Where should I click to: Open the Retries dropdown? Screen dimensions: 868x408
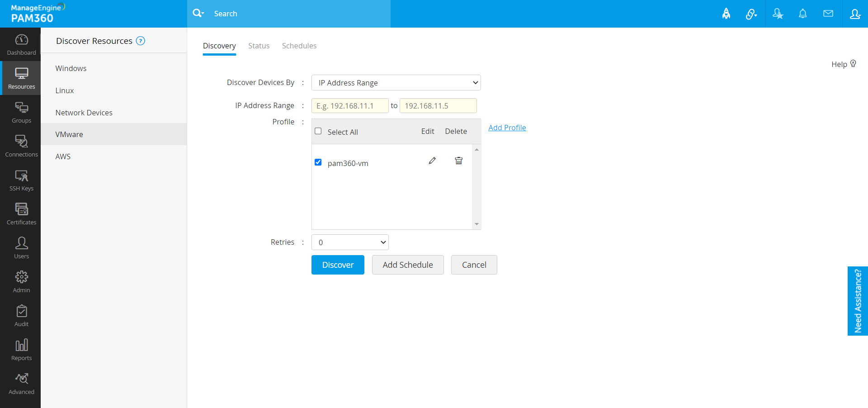(x=350, y=242)
